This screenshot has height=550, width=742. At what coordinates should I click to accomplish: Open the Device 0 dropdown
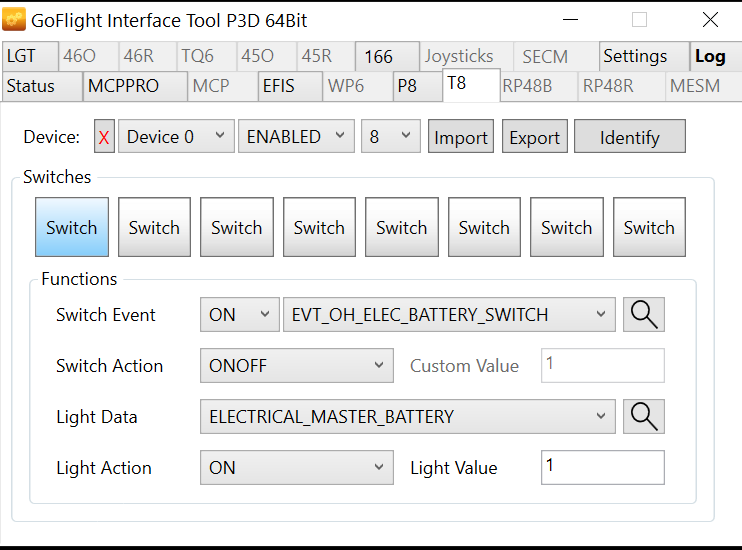pos(176,137)
